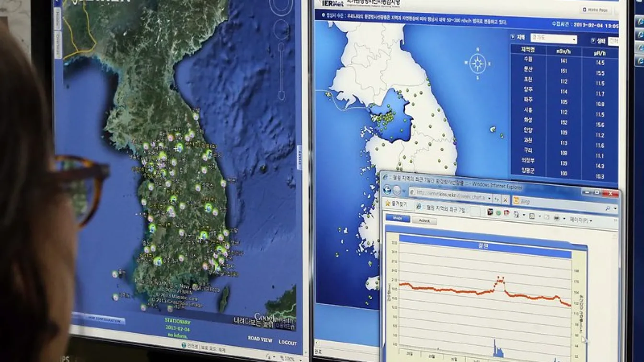Click the print icon in the IE command bar
The image size is (644, 362).
tap(557, 217)
